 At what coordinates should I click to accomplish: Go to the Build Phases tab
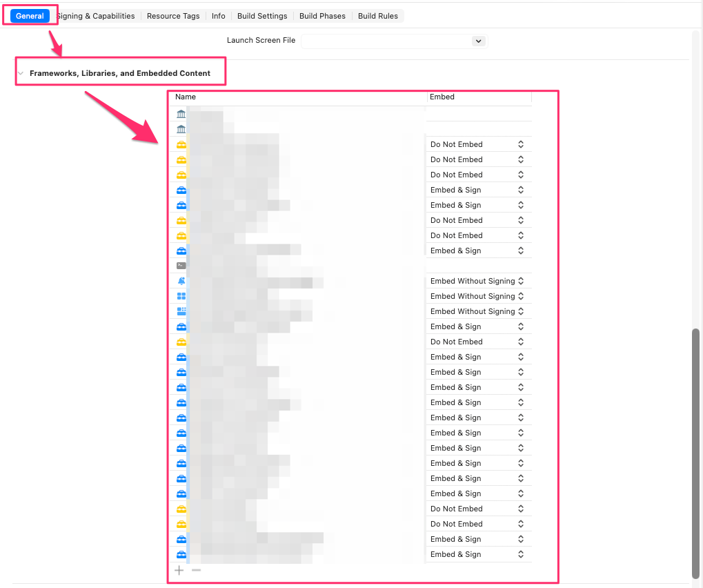(322, 16)
